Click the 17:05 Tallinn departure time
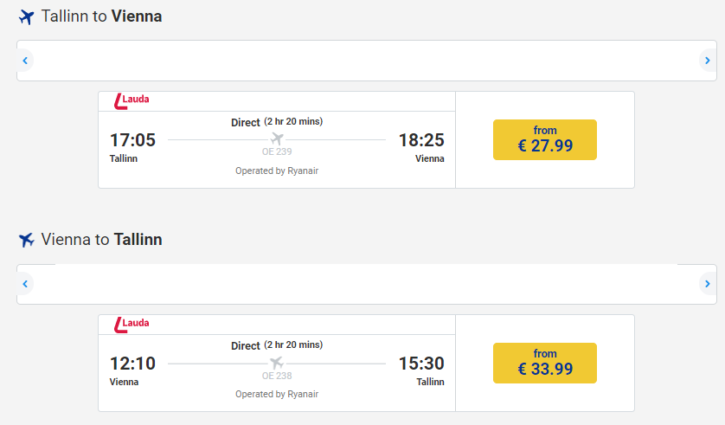This screenshot has height=425, width=725. click(133, 140)
